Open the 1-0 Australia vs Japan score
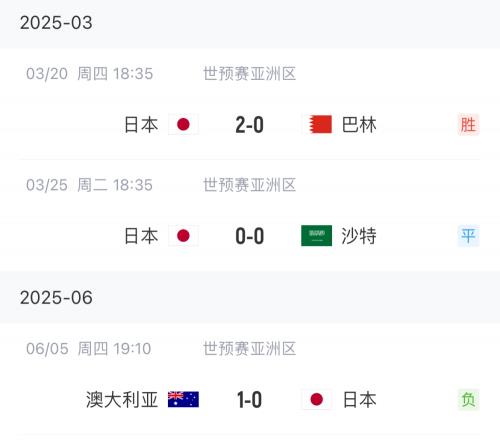 250,400
